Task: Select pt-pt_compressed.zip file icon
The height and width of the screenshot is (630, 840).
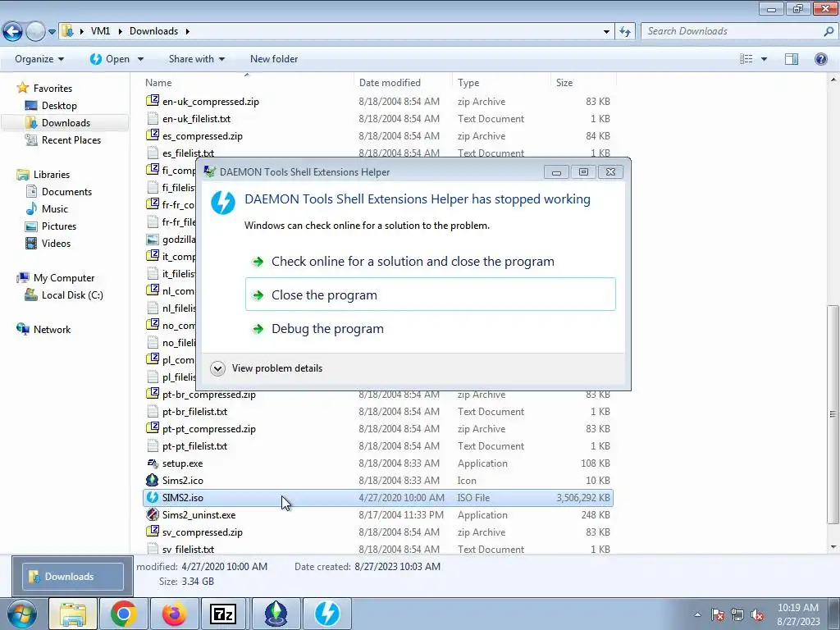Action: click(x=153, y=428)
